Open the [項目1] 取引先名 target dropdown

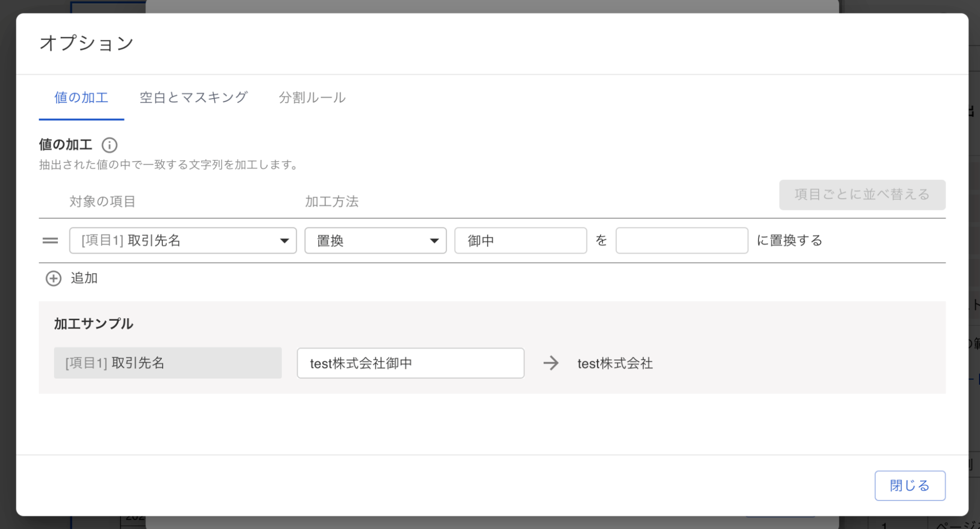[183, 241]
